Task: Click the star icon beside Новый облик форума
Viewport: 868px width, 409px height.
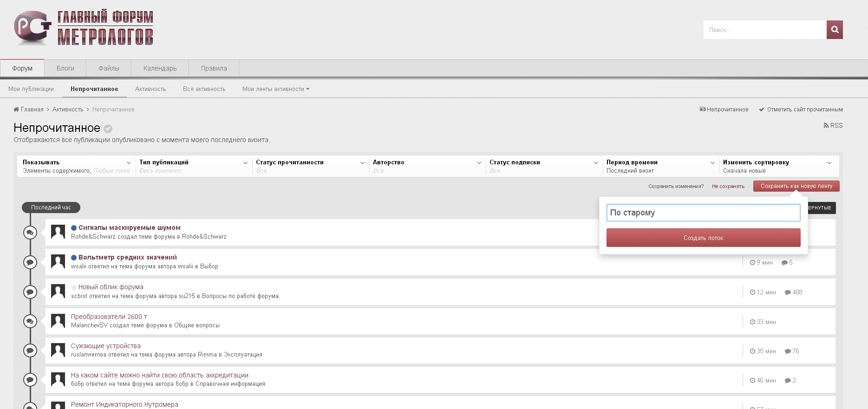Action: tap(74, 287)
